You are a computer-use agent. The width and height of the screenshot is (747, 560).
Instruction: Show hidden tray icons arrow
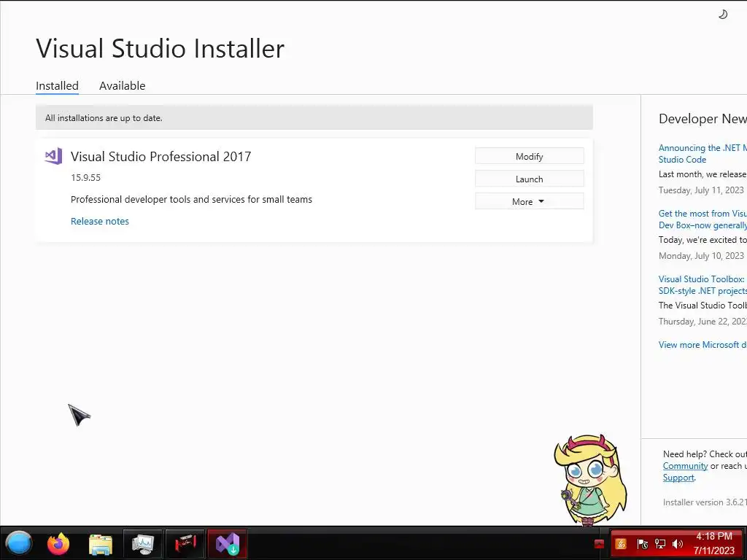tap(600, 544)
